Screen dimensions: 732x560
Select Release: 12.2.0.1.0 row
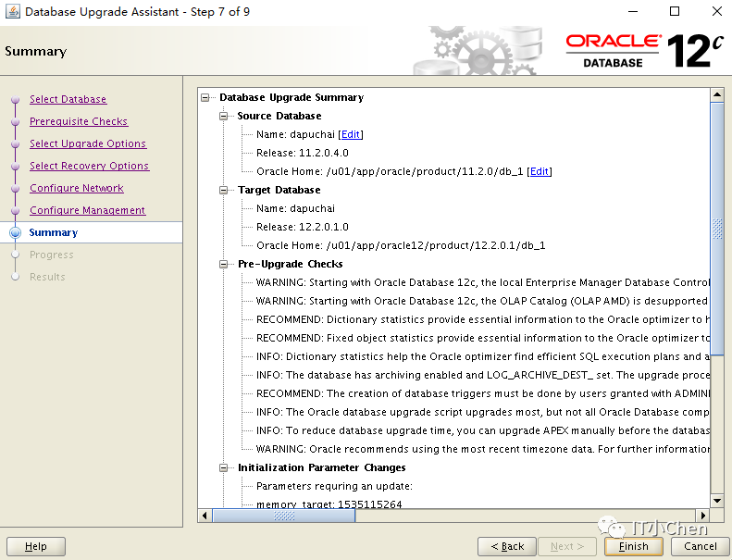[303, 227]
